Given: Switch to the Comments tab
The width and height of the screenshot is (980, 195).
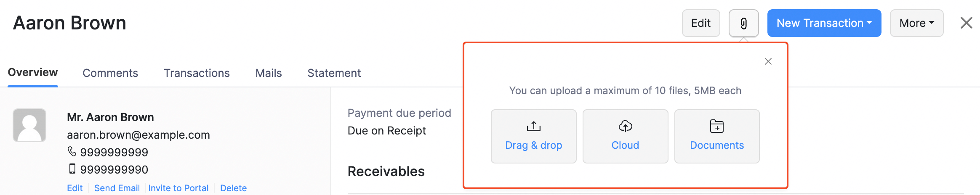Looking at the screenshot, I should pos(110,73).
